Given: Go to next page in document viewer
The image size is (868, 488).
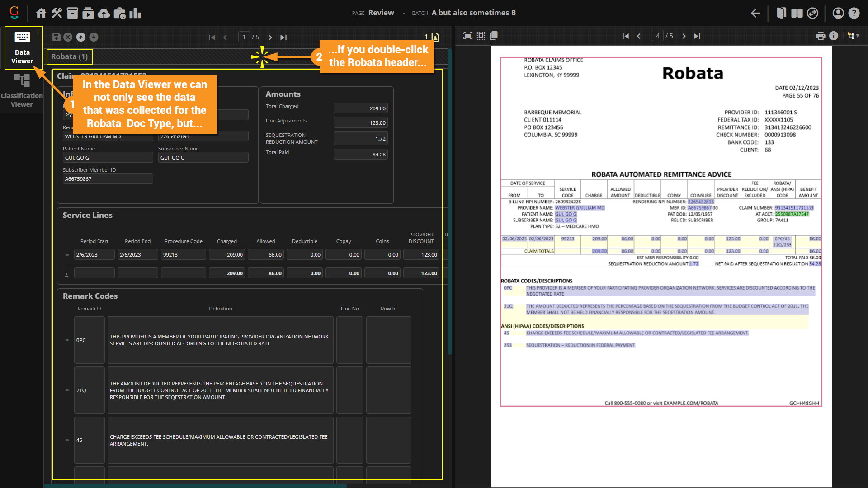Looking at the screenshot, I should 684,36.
